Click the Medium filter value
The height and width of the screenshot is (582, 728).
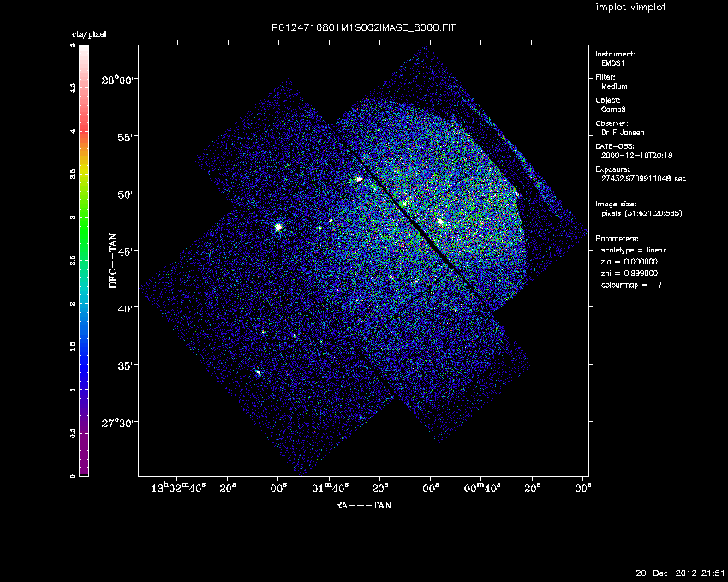[x=615, y=86]
